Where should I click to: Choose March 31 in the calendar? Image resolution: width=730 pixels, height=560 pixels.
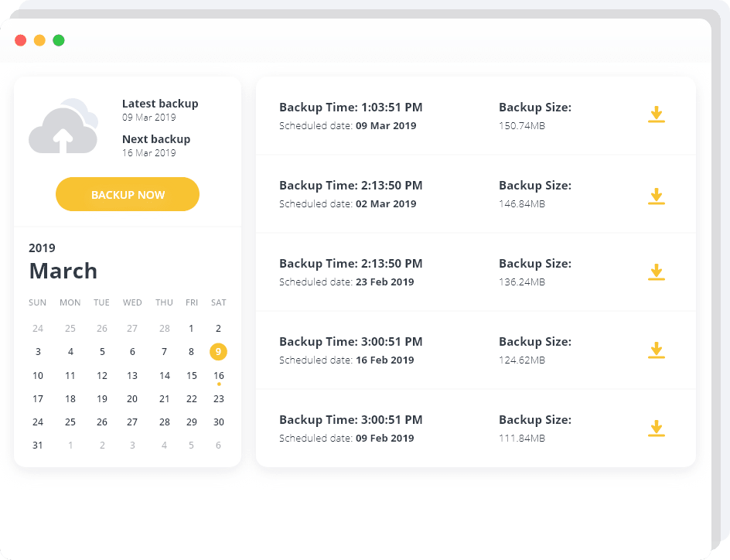[x=38, y=446]
